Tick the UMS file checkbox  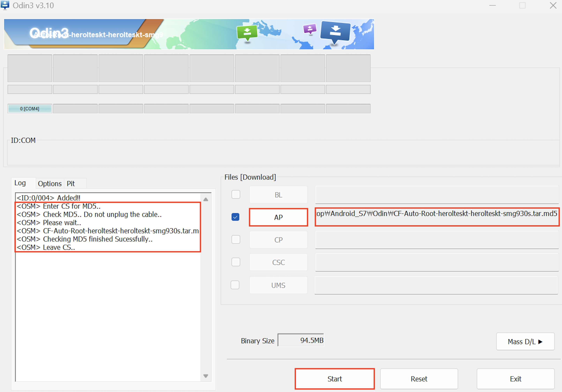[x=235, y=285]
